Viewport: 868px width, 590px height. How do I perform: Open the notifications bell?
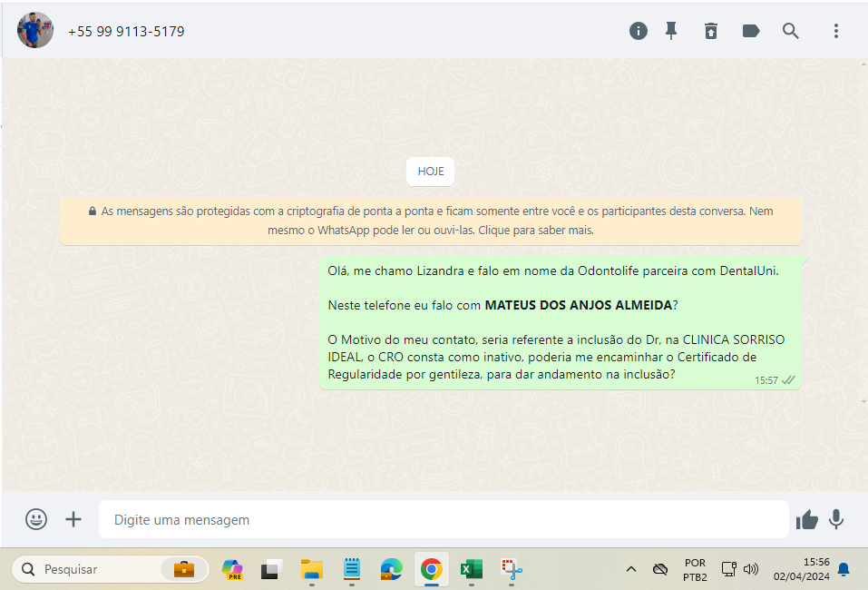point(844,569)
